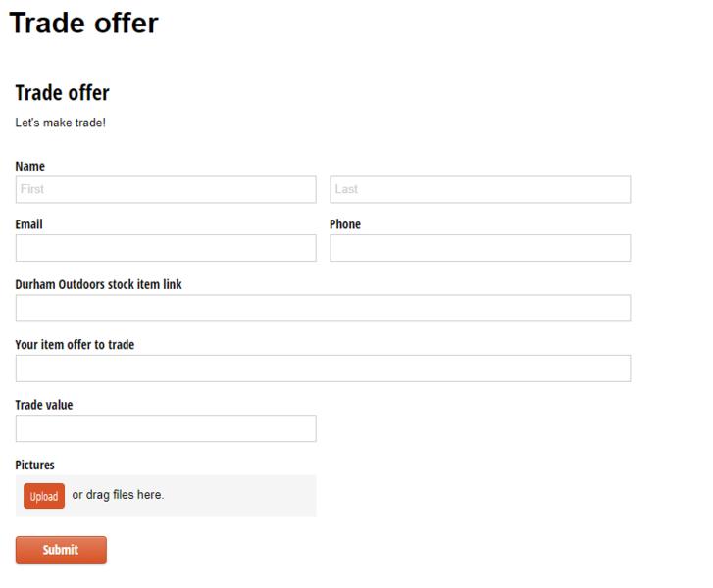This screenshot has height=588, width=713.
Task: Click the 'Your item offer to trade' label
Action: click(x=75, y=345)
